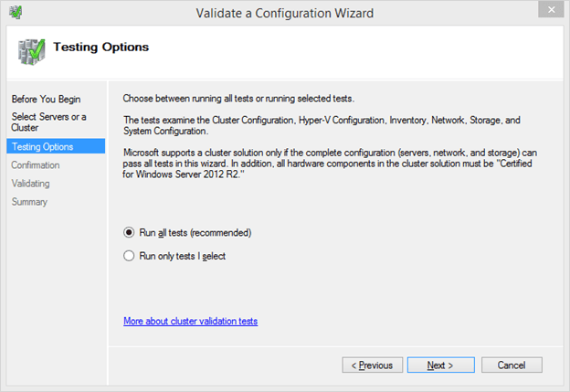This screenshot has width=570, height=392.
Task: Click the window title bar text
Action: coord(284,13)
